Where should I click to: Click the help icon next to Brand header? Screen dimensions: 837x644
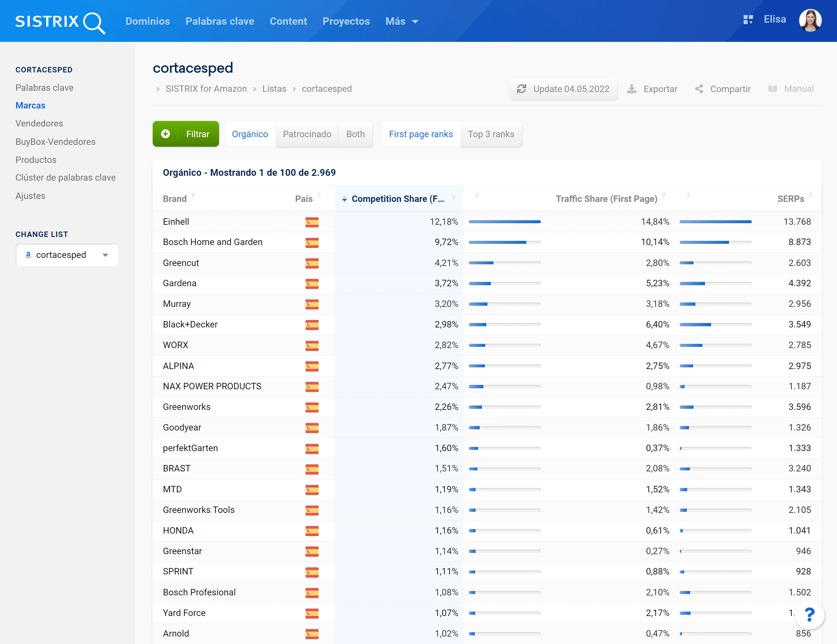pos(193,195)
